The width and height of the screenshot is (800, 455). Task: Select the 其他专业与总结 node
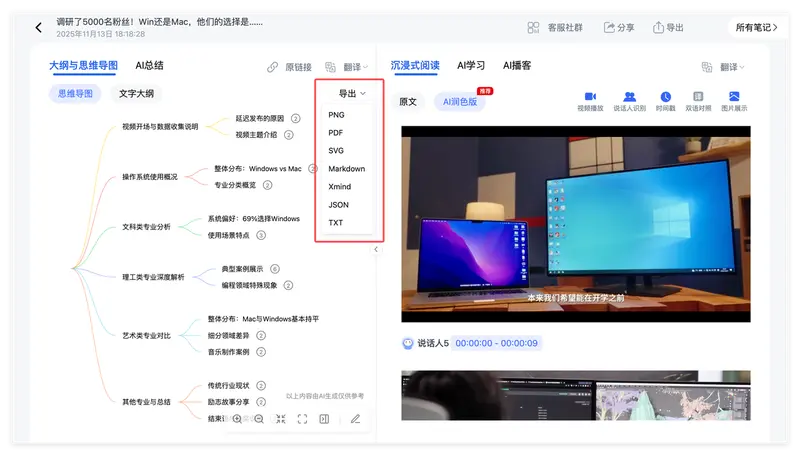point(146,401)
